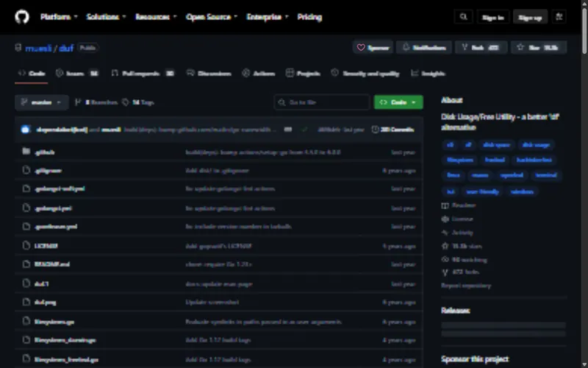Open the Discussions tab

(x=209, y=73)
